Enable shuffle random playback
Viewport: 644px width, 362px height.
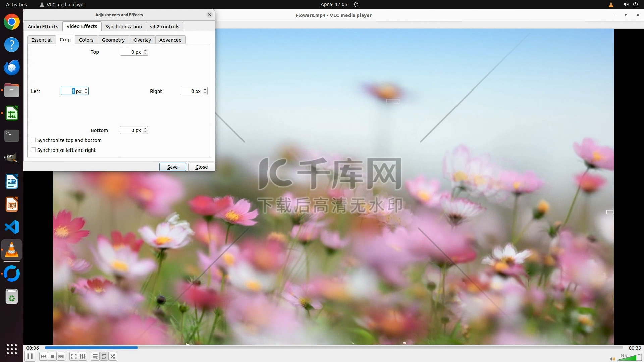[x=113, y=356]
